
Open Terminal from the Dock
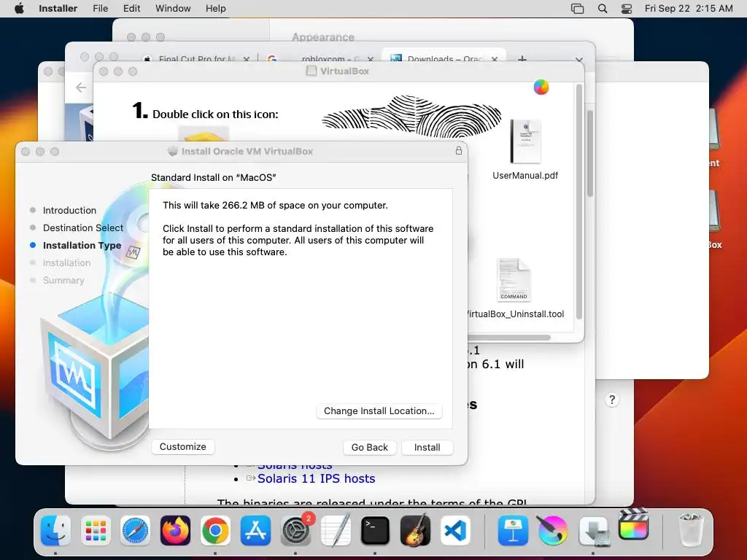point(375,531)
